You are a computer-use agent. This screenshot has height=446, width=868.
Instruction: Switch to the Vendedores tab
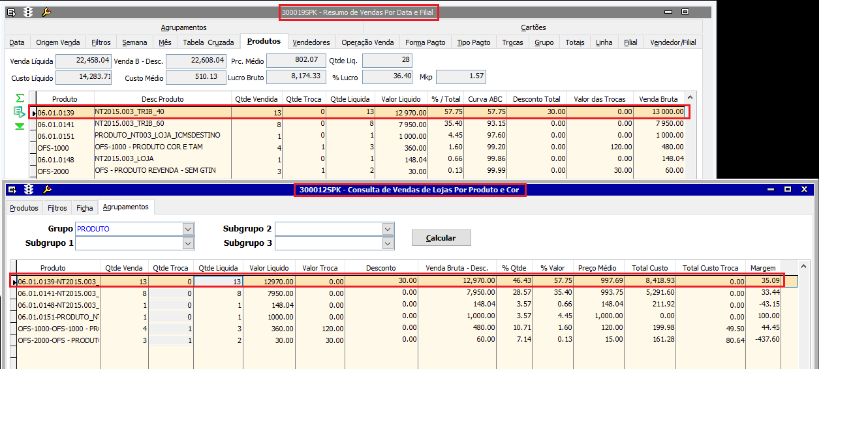(x=311, y=42)
